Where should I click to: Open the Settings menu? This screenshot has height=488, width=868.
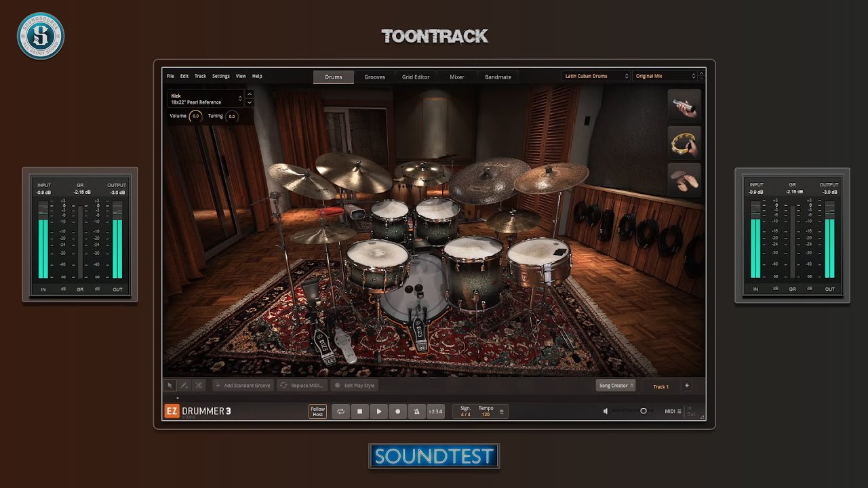point(221,76)
